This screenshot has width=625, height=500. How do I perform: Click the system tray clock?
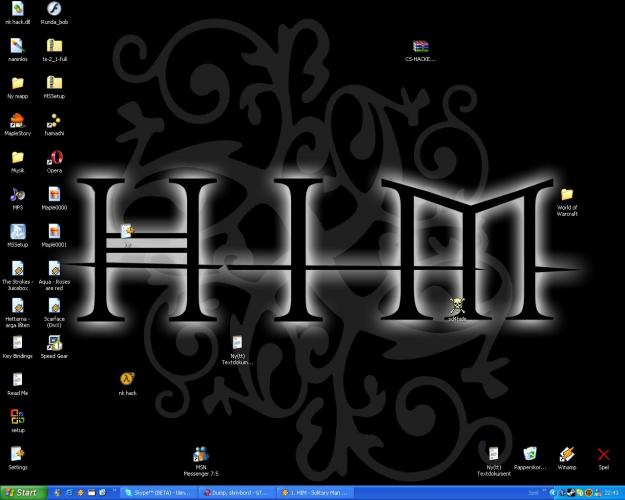click(x=611, y=492)
